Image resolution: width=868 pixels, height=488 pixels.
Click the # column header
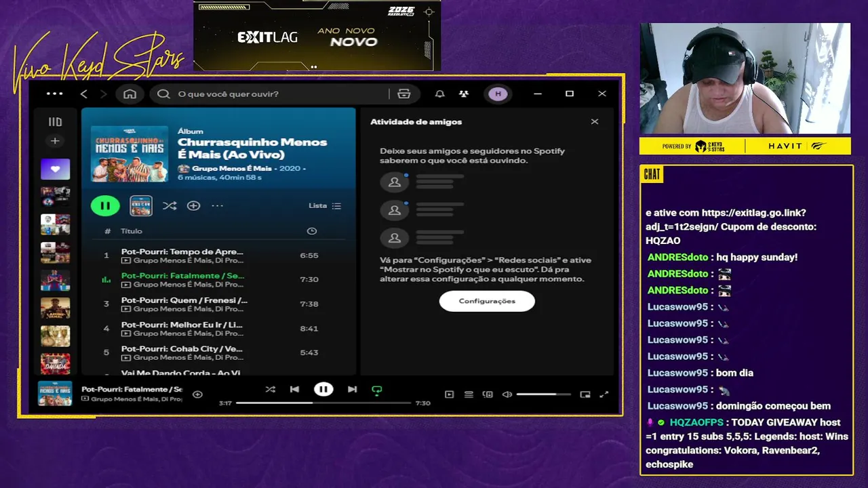point(107,231)
